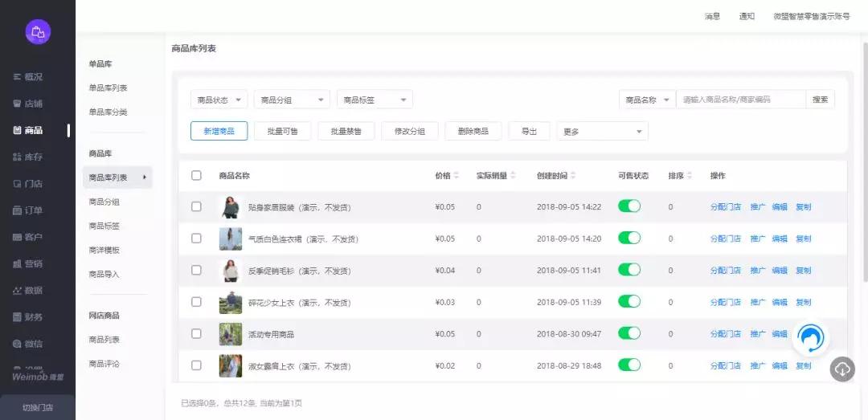Click the blue customer service chat icon
Screen dimensions: 868x420
811,338
